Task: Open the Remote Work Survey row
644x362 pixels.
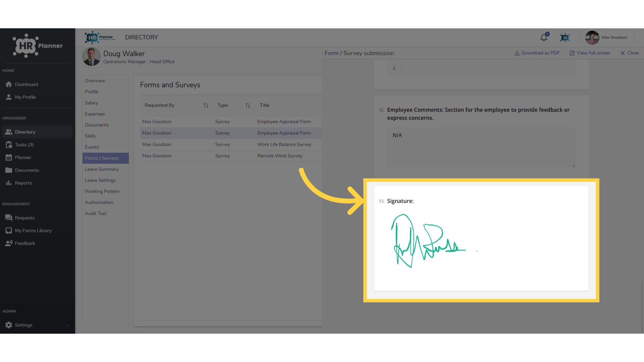Action: (x=231, y=156)
